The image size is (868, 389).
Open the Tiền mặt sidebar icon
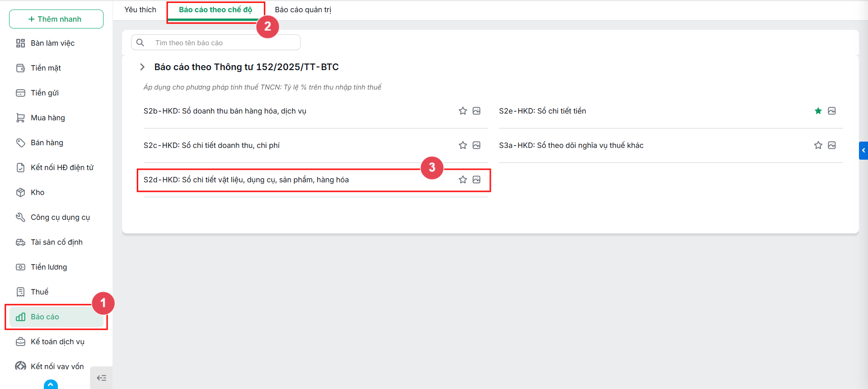[x=20, y=68]
